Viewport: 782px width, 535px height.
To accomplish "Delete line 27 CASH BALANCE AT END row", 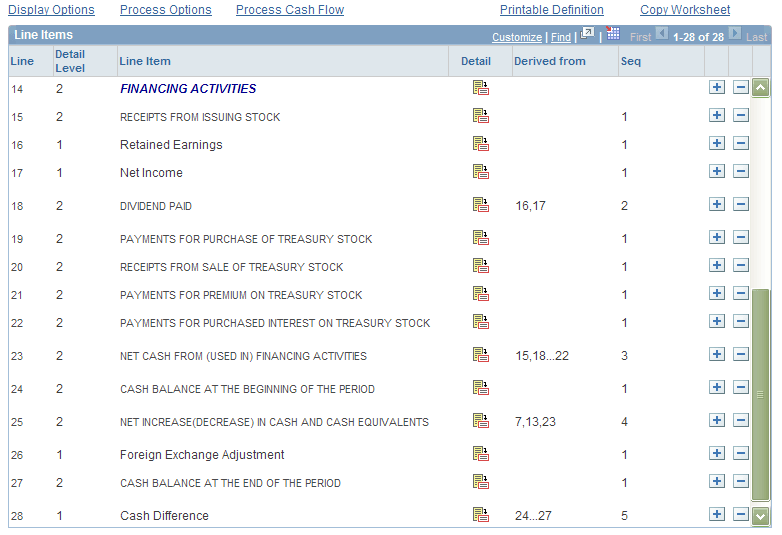I will [x=741, y=481].
